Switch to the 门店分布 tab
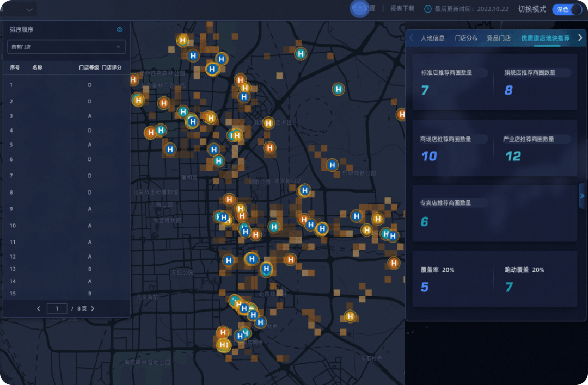This screenshot has width=588, height=385. pos(466,38)
